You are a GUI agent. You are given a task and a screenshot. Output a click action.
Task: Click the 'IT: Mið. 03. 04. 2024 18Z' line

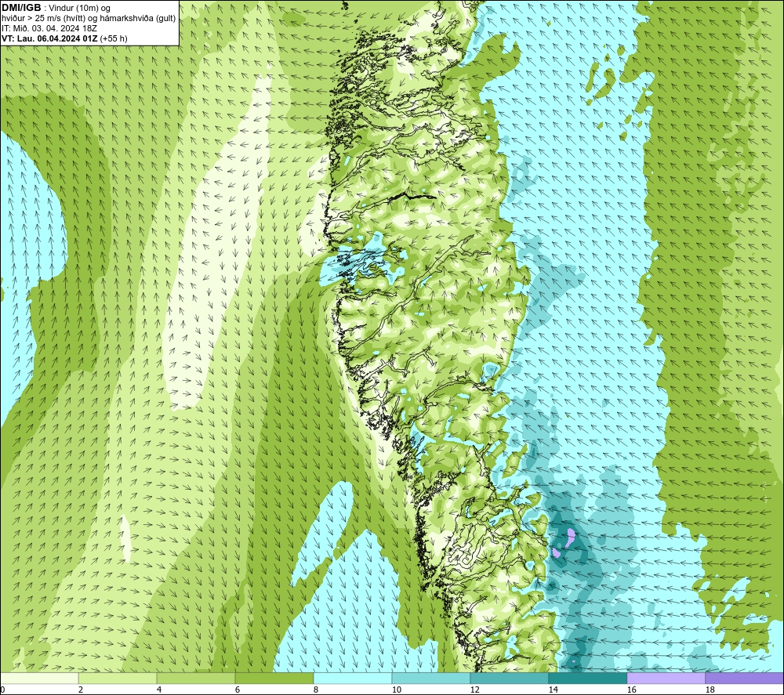(49, 28)
